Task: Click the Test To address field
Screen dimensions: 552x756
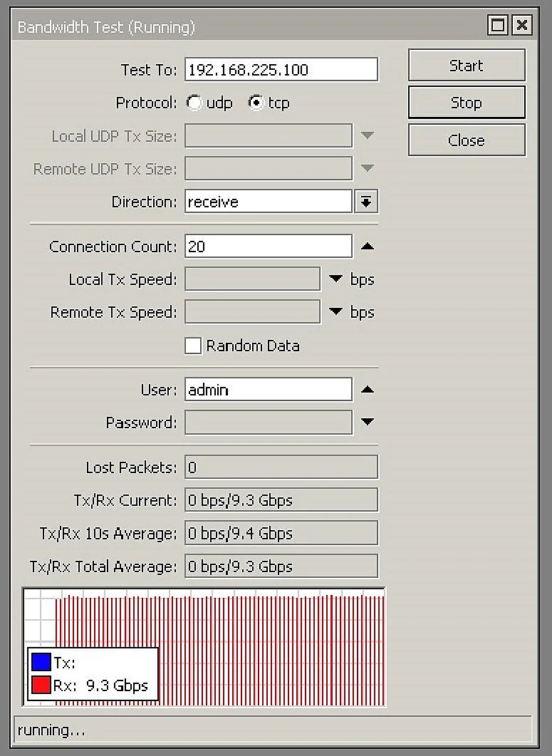Action: pyautogui.click(x=281, y=70)
